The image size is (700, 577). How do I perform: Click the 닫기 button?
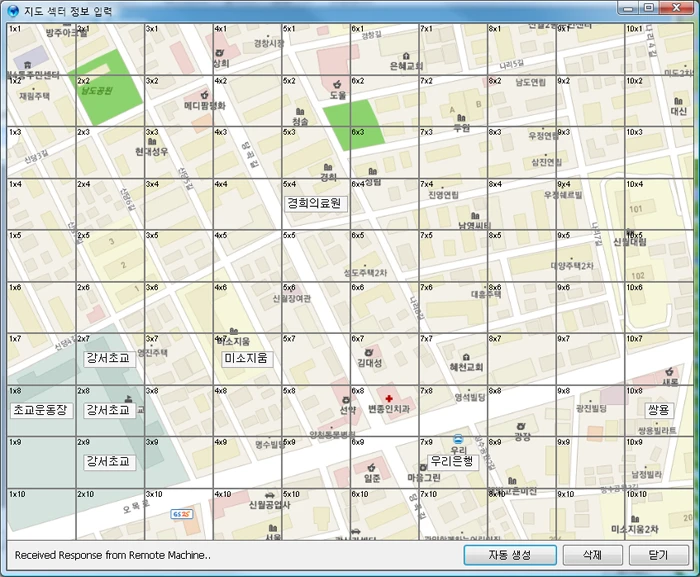[658, 555]
